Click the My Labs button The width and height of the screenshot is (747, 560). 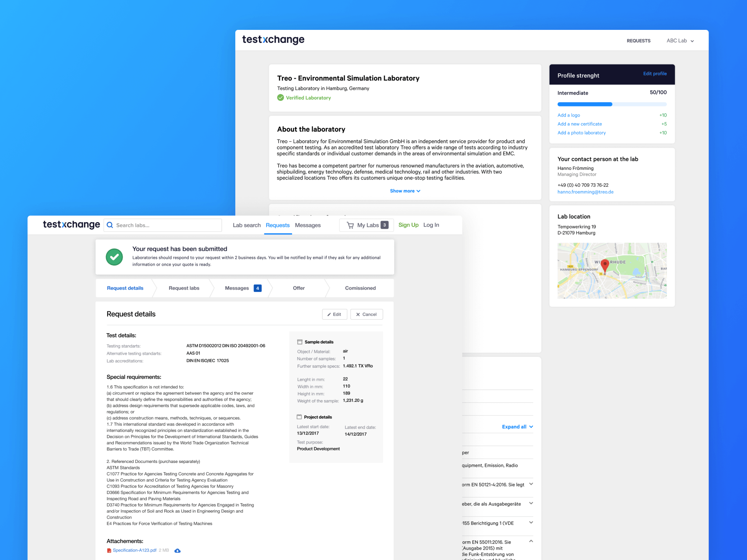pyautogui.click(x=366, y=225)
